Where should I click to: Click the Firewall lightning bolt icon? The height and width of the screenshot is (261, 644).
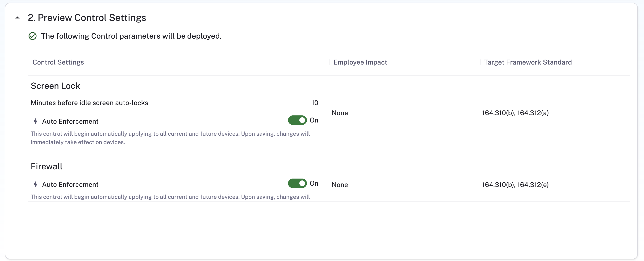point(35,185)
